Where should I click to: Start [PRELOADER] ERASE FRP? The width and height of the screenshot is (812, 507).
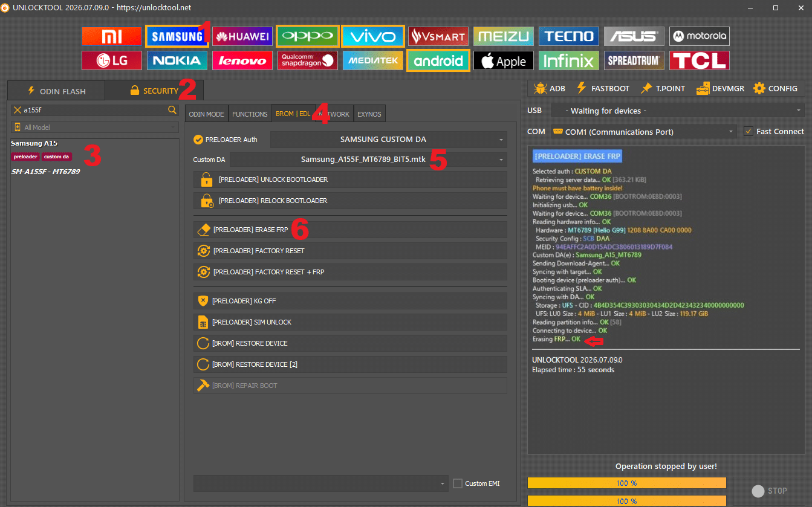350,230
